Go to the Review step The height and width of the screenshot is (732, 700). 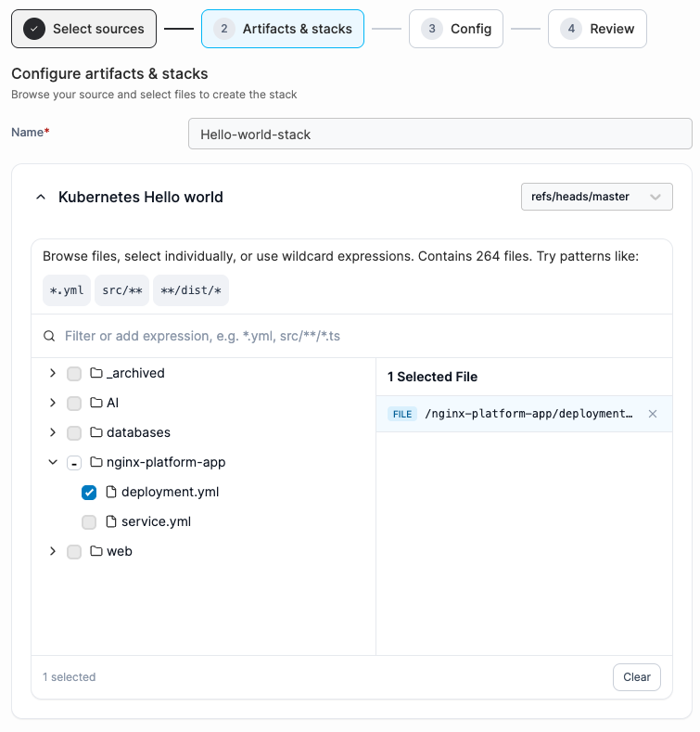pos(597,29)
